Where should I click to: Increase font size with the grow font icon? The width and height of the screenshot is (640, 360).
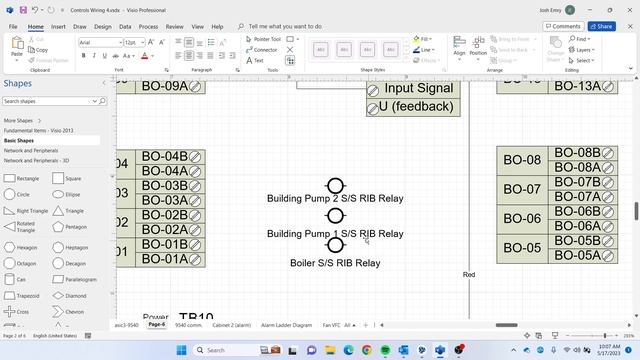point(151,42)
